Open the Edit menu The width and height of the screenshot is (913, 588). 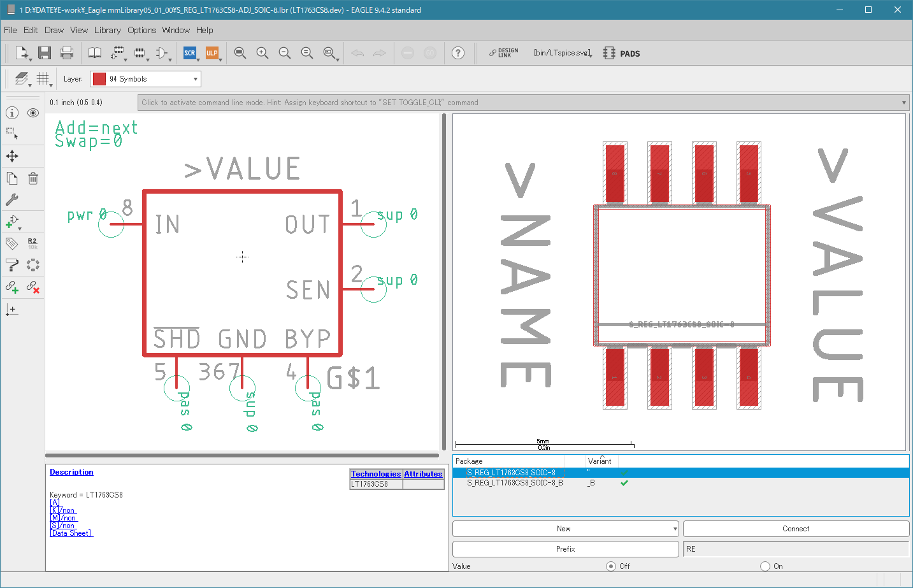click(31, 30)
